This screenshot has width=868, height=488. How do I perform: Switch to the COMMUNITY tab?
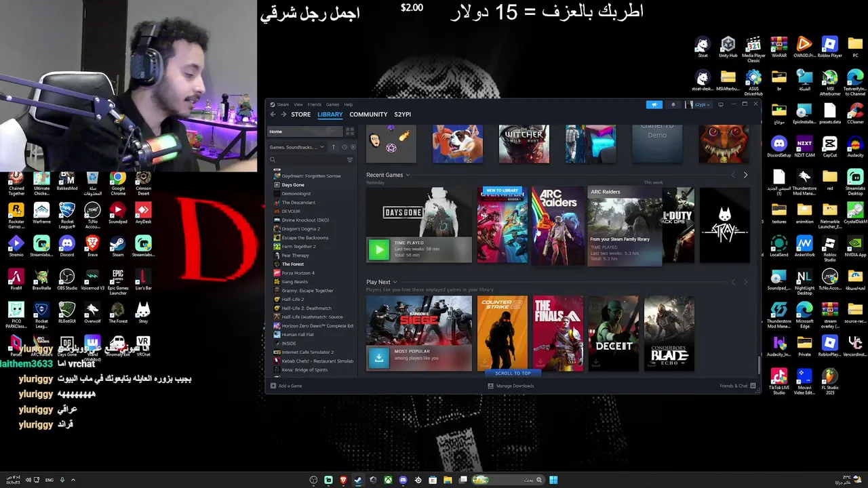(368, 115)
